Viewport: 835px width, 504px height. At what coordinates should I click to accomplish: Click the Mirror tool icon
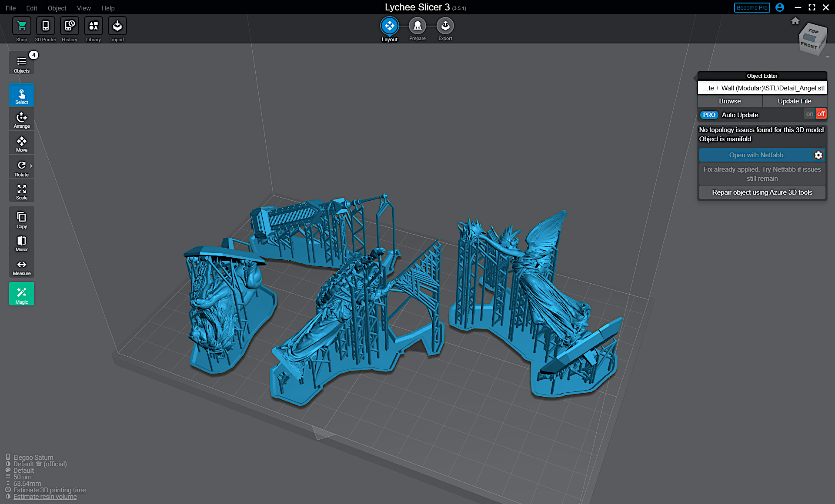(x=22, y=243)
